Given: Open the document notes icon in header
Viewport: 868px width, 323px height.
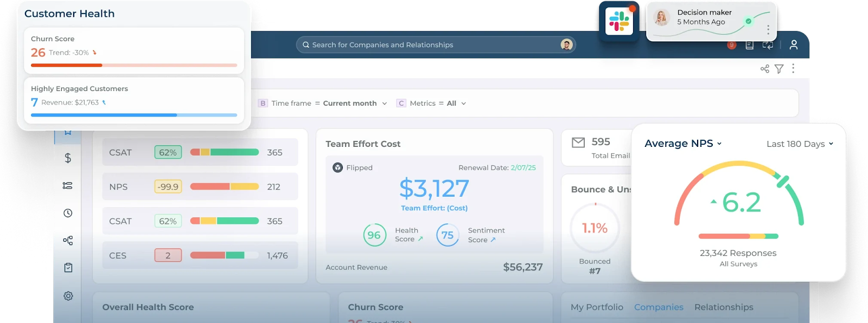Looking at the screenshot, I should pyautogui.click(x=749, y=45).
